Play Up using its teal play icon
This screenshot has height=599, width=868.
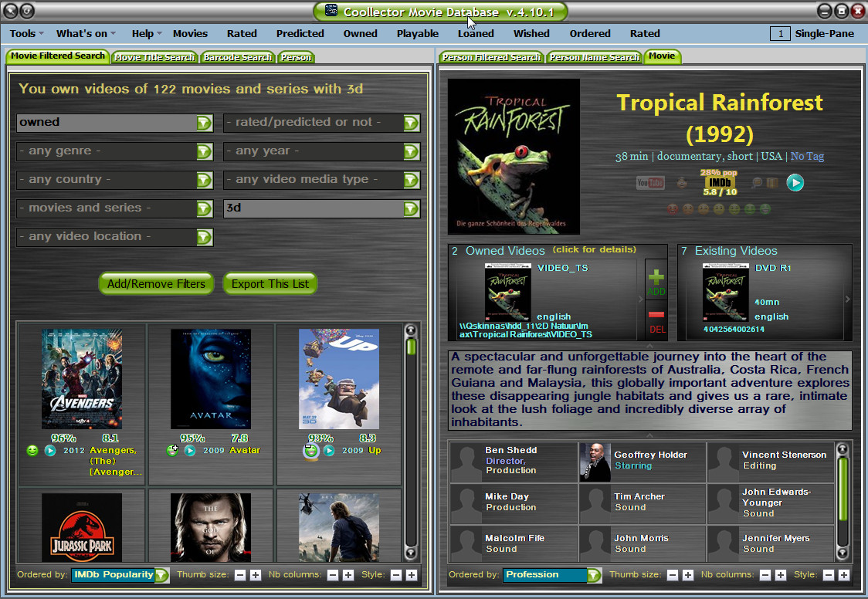(329, 451)
